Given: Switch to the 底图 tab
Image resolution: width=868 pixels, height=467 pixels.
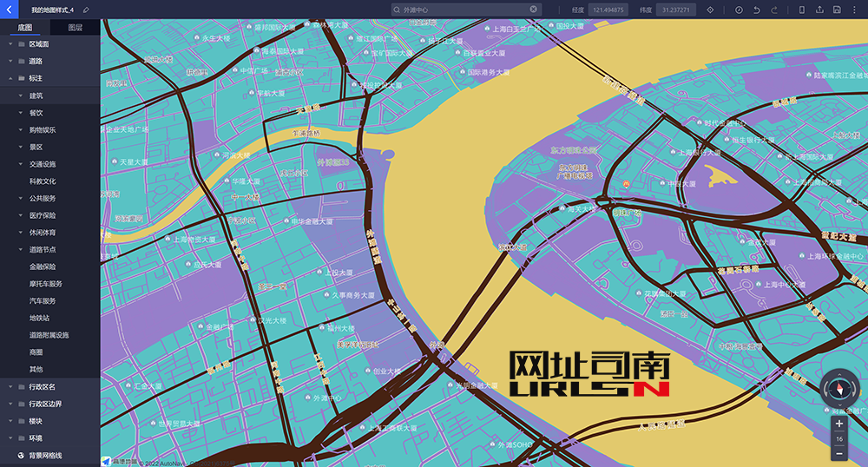Looking at the screenshot, I should point(25,27).
